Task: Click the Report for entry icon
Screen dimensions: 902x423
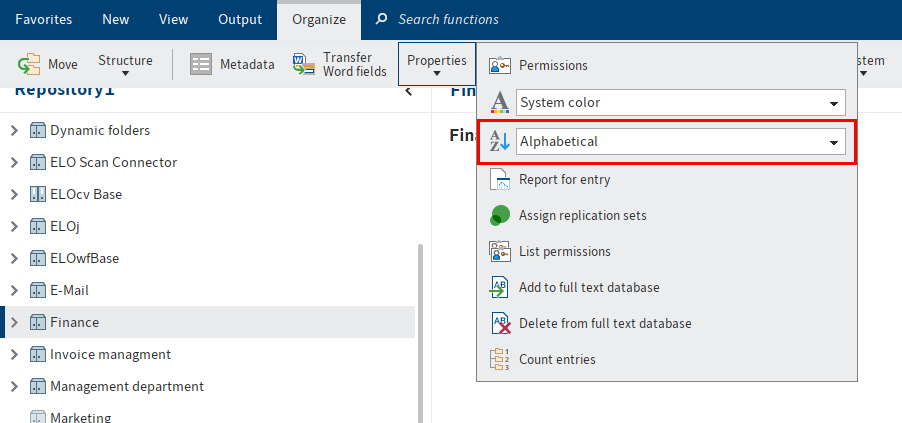Action: coord(500,180)
